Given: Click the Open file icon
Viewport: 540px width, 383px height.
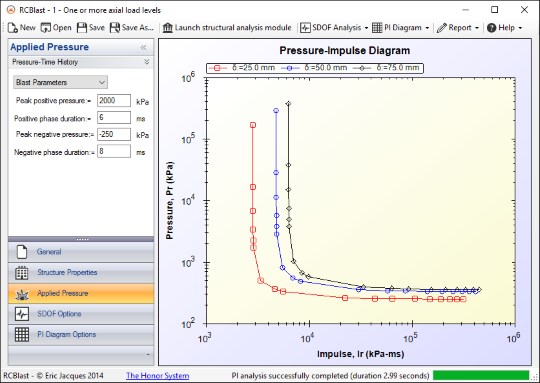Looking at the screenshot, I should click(x=45, y=28).
